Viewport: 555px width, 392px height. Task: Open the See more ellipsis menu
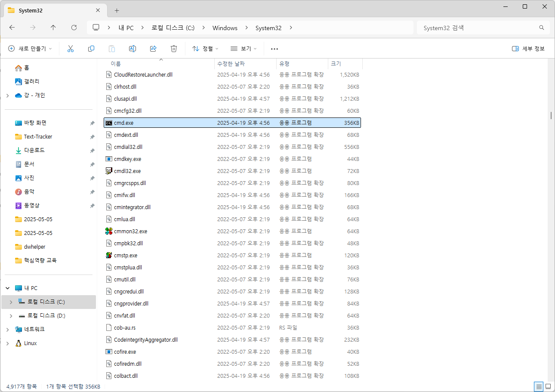(x=274, y=49)
